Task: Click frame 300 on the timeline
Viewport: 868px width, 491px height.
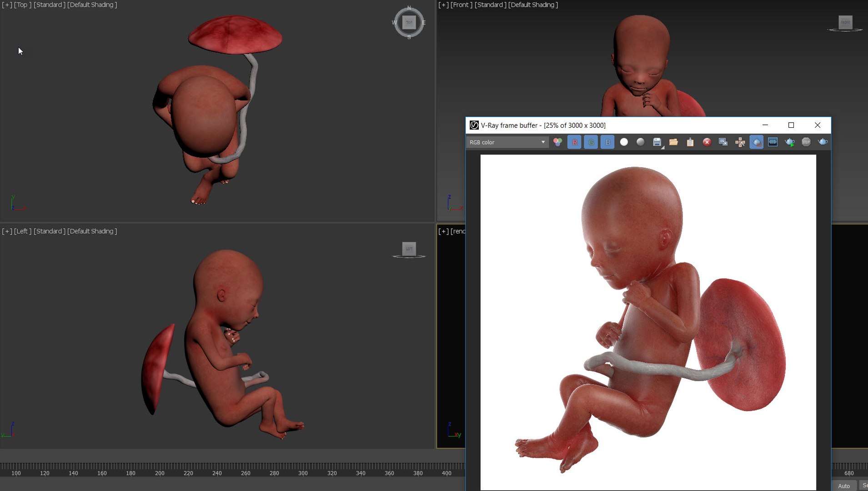Action: point(303,473)
